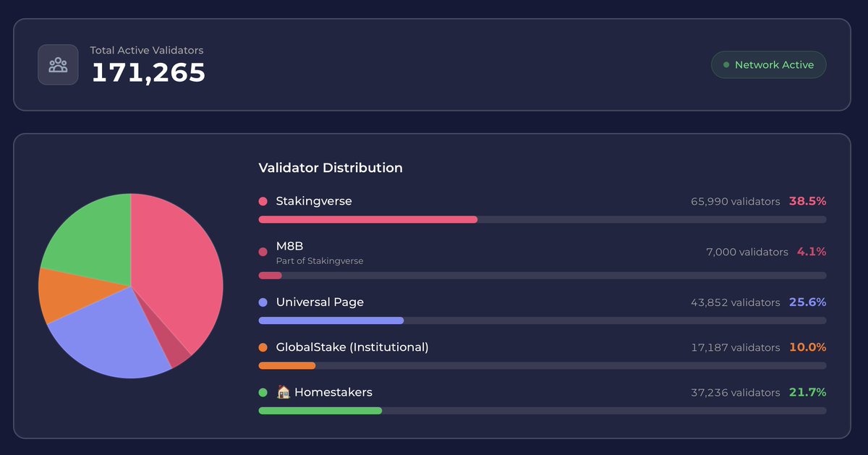Viewport: 868px width, 455px height.
Task: Click the Network Active status badge
Action: coord(769,64)
